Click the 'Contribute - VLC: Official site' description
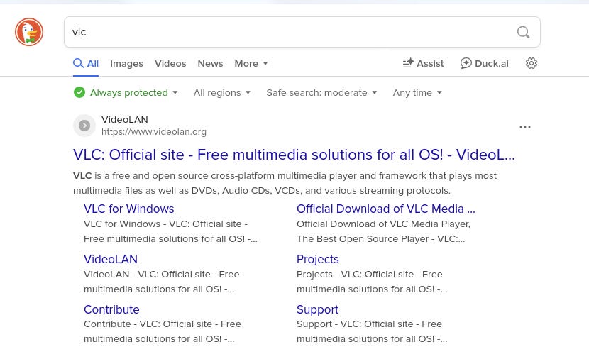The height and width of the screenshot is (364, 589). pyautogui.click(x=163, y=331)
